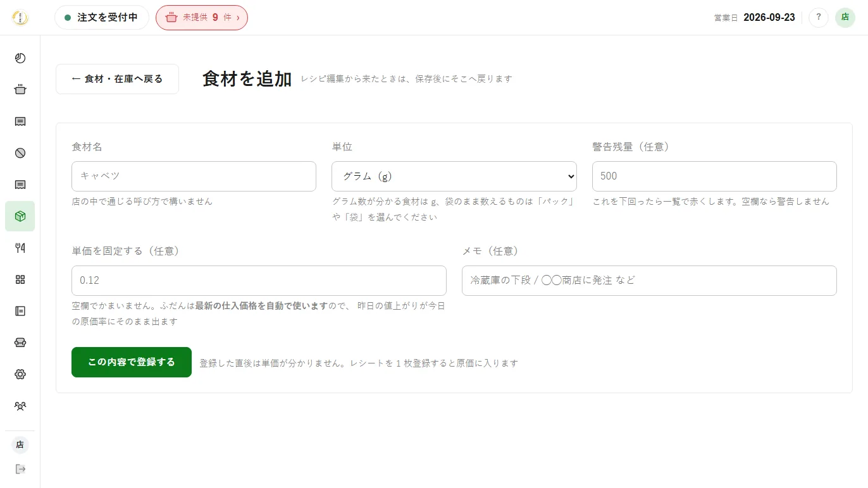Focus the 警告残量（任意） input field
This screenshot has height=488, width=868.
tap(714, 176)
